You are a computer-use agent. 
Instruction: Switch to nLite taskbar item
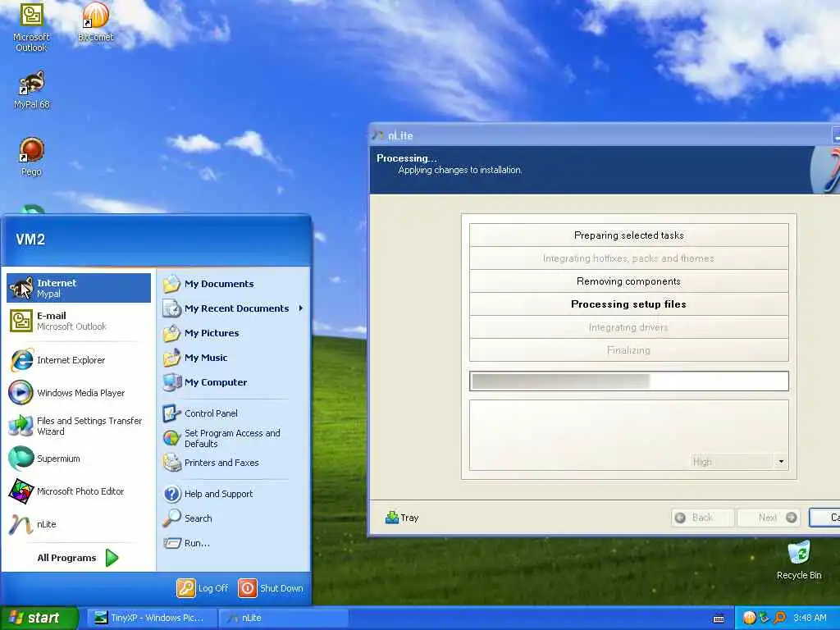click(283, 618)
